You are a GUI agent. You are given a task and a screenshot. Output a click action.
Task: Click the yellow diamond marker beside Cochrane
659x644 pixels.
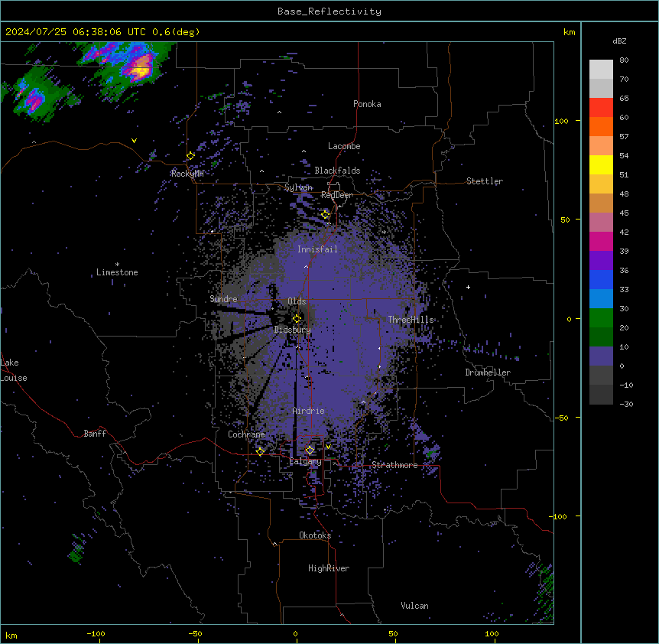(x=260, y=452)
